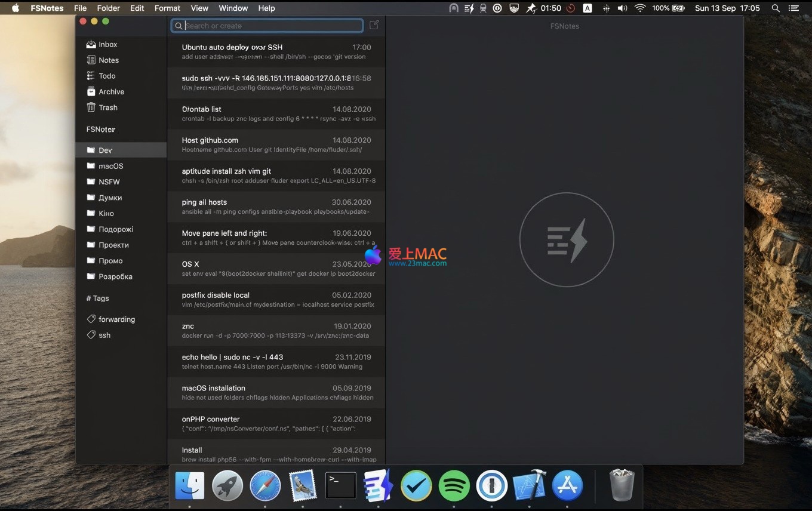The image size is (812, 511).
Task: Open the Folder menu in menu bar
Action: pyautogui.click(x=108, y=8)
